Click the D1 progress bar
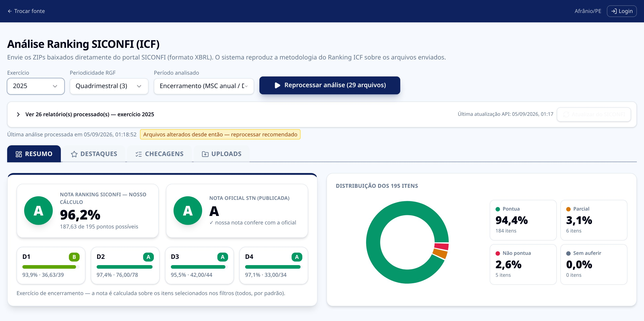 [x=51, y=267]
